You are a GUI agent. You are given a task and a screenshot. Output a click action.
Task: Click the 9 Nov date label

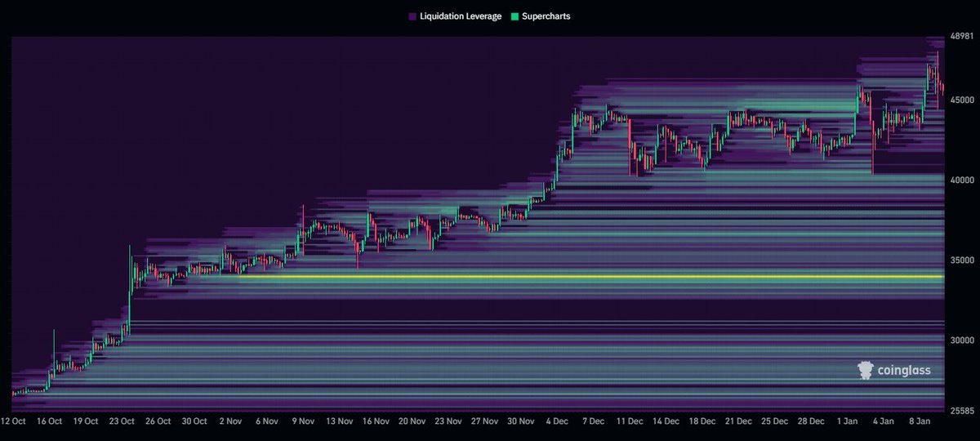point(303,422)
